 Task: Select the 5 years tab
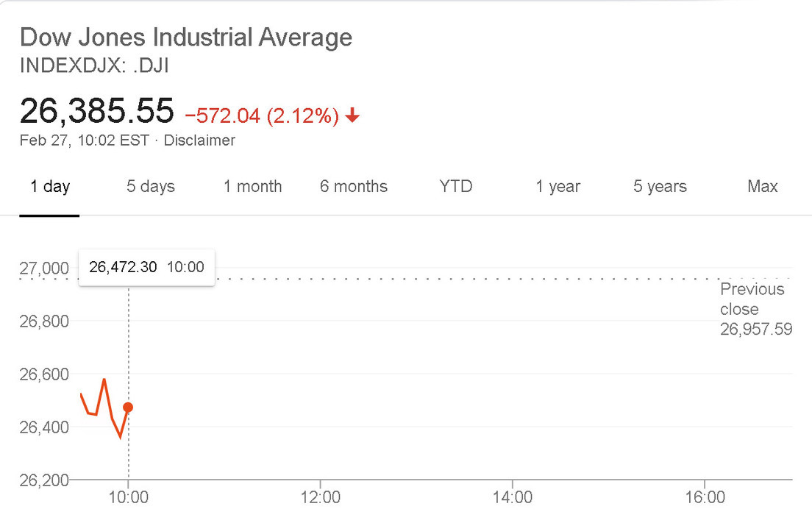[x=660, y=187]
